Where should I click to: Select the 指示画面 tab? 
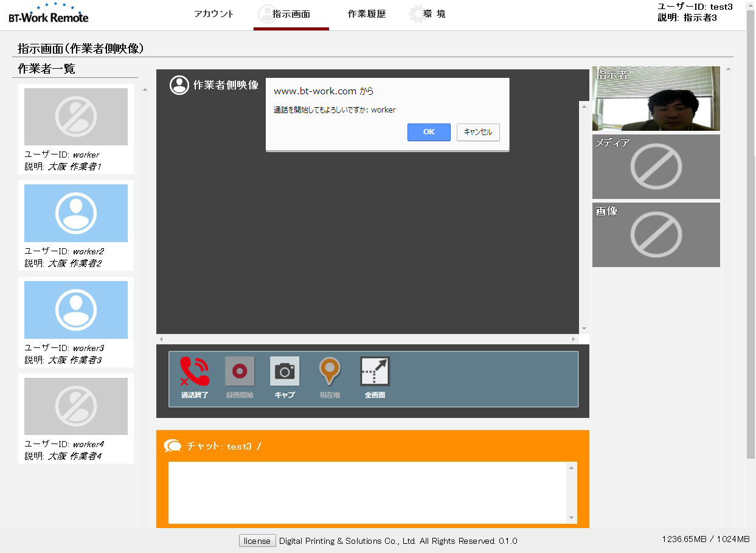point(291,14)
